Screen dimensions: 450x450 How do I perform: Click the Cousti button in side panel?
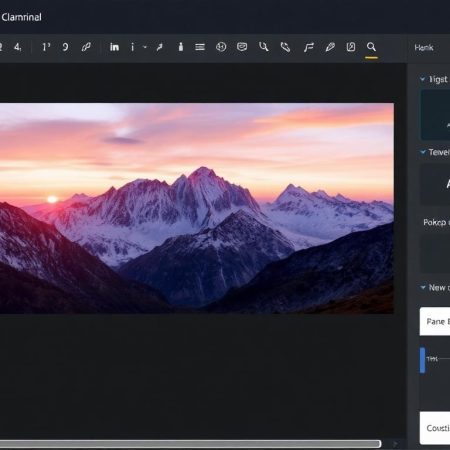tap(435, 428)
